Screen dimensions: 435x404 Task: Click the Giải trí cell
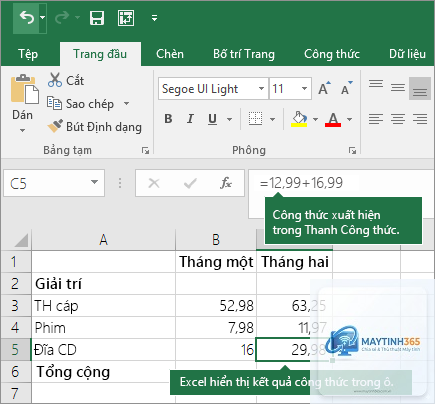103,284
